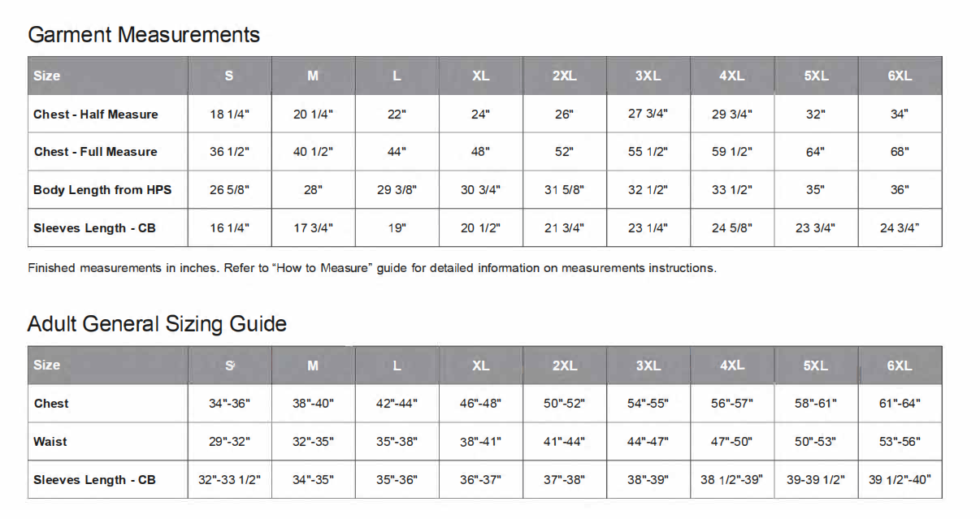This screenshot has width=980, height=519.
Task: Select the Chest - Full Measure row label
Action: point(96,152)
